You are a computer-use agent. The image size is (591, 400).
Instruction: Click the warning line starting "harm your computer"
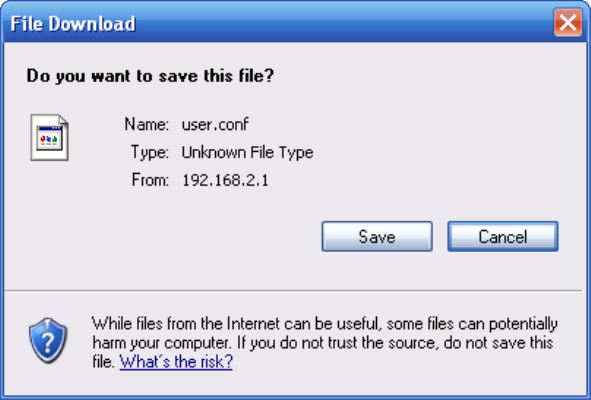point(323,343)
